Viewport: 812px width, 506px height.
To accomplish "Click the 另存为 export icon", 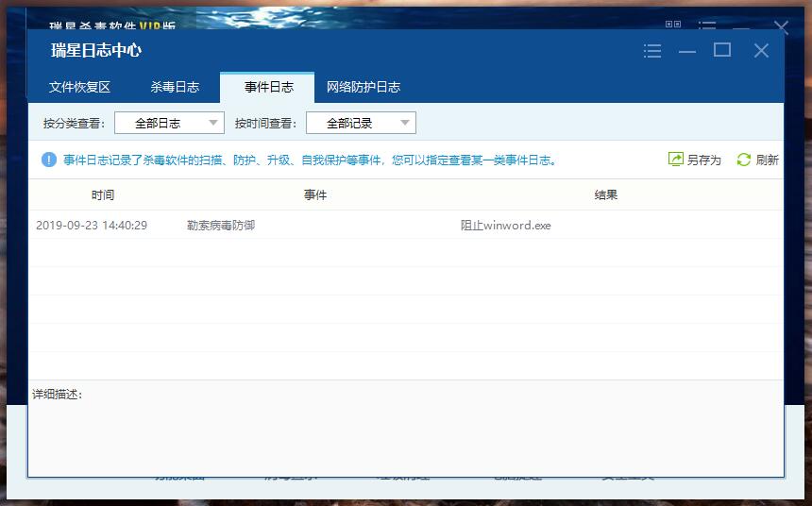I will point(676,160).
